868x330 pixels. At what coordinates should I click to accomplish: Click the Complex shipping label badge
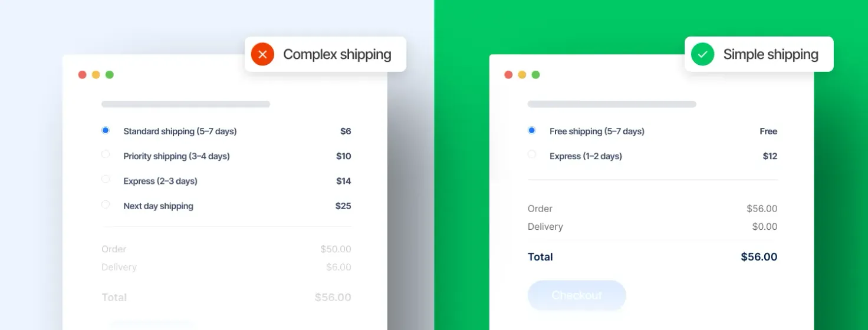click(325, 54)
